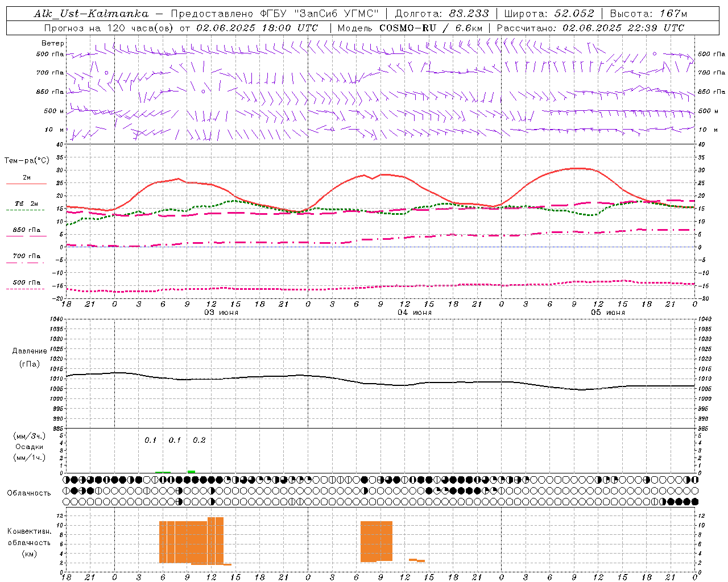
Task: Click the (мм/3ч.) precipitation unit label
Action: (30, 436)
